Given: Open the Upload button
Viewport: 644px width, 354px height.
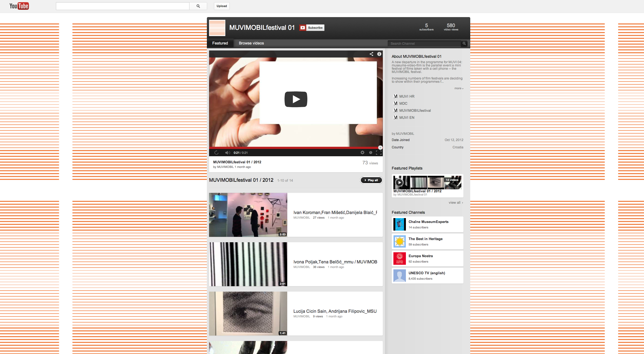Looking at the screenshot, I should click(x=222, y=6).
